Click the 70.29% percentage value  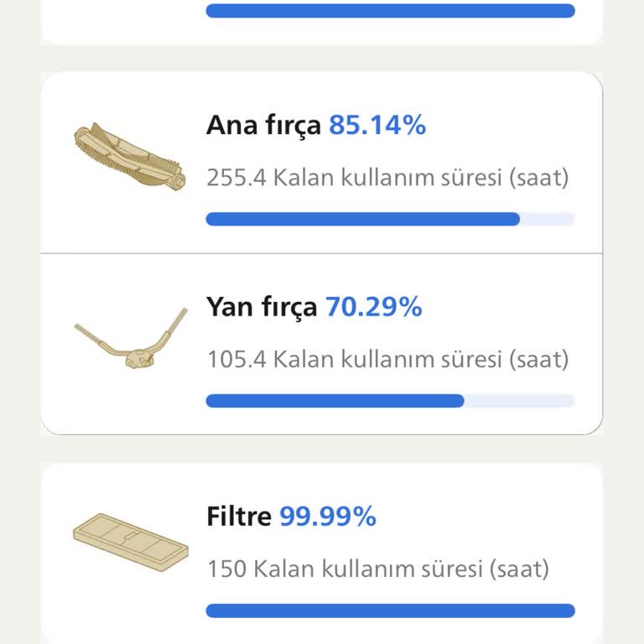coord(373,308)
